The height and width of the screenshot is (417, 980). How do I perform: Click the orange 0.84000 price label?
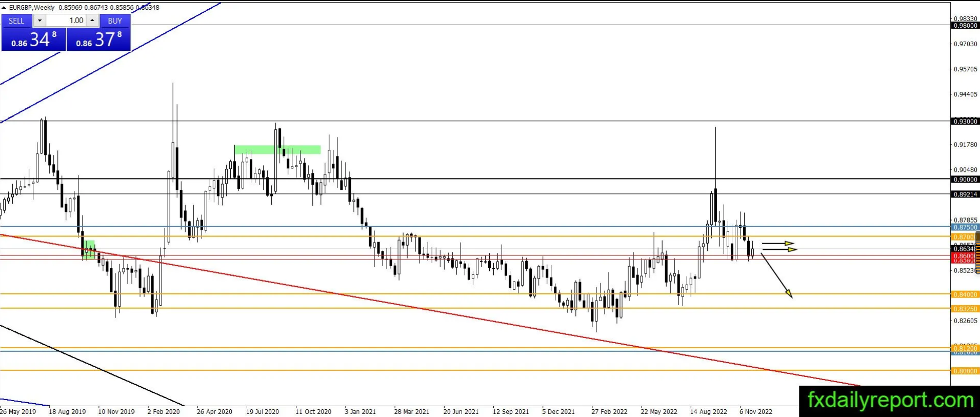(965, 294)
